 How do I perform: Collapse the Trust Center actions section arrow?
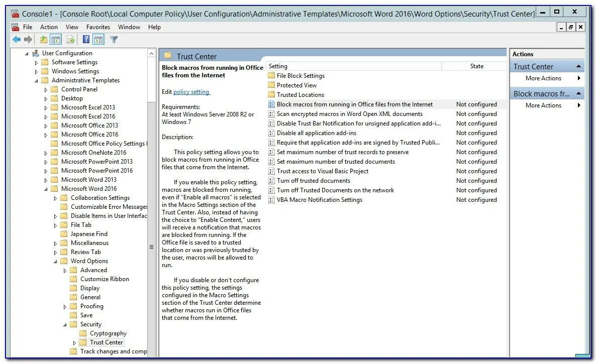579,67
